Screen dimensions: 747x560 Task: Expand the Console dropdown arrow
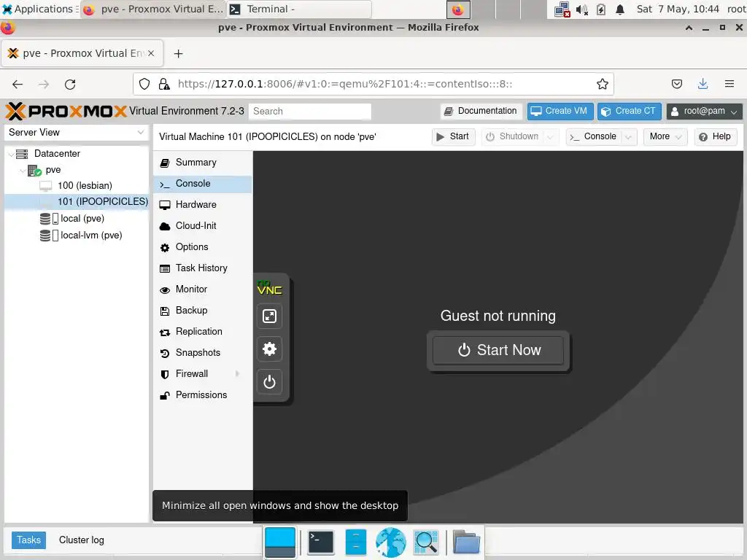point(629,137)
